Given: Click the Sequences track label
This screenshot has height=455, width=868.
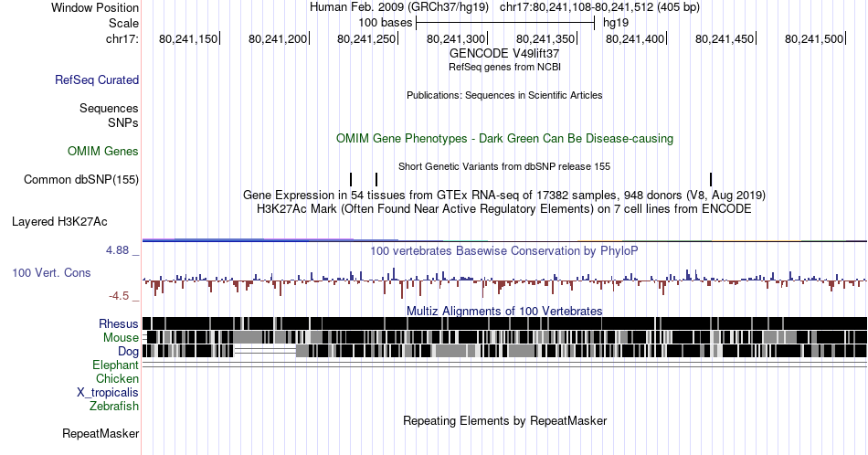Looking at the screenshot, I should [x=109, y=108].
